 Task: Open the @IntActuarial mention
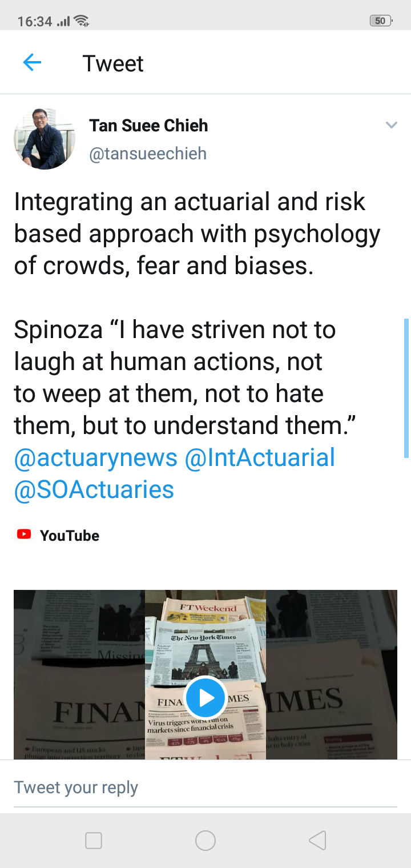click(x=260, y=458)
